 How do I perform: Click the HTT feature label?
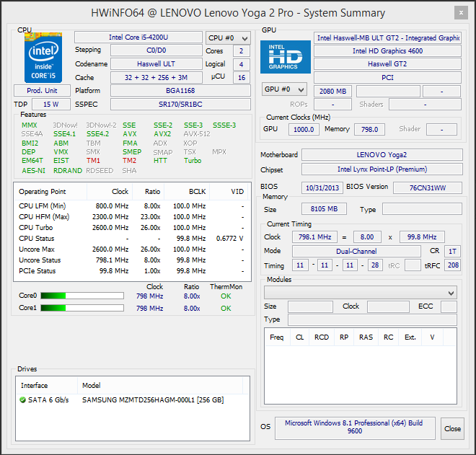(160, 160)
